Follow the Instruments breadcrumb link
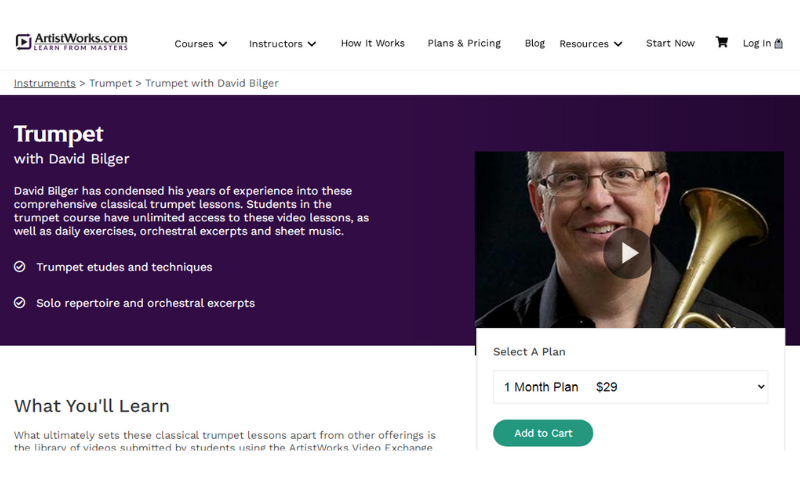 point(45,83)
